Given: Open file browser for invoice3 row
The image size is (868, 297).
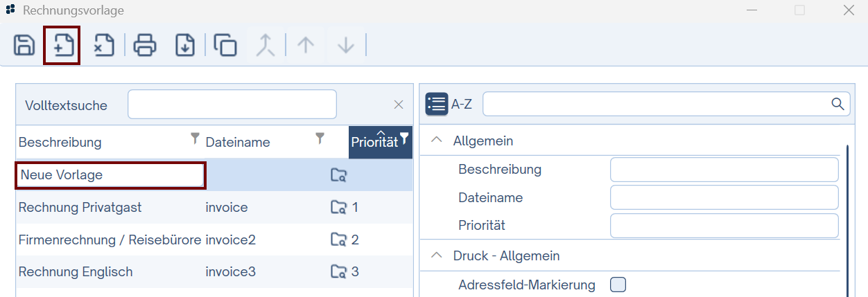Looking at the screenshot, I should pos(338,271).
